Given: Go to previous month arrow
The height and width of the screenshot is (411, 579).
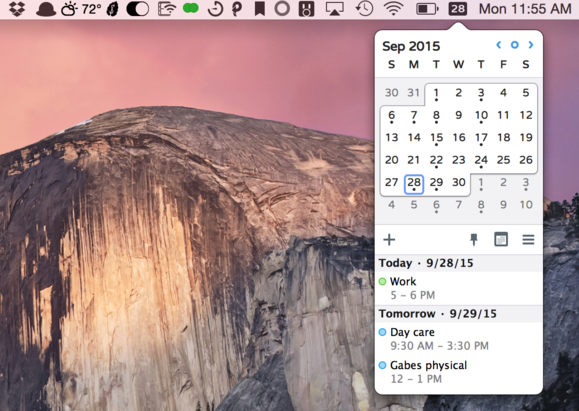Looking at the screenshot, I should [x=499, y=45].
